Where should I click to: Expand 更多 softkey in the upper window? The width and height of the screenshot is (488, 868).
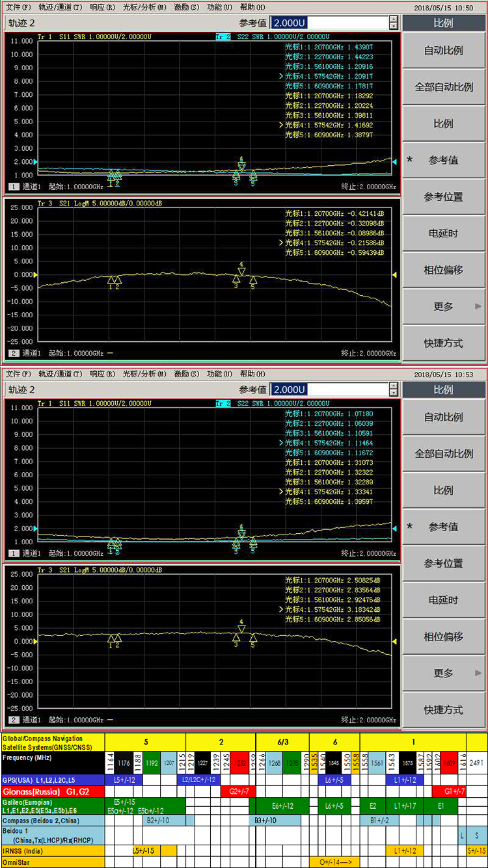pyautogui.click(x=444, y=307)
